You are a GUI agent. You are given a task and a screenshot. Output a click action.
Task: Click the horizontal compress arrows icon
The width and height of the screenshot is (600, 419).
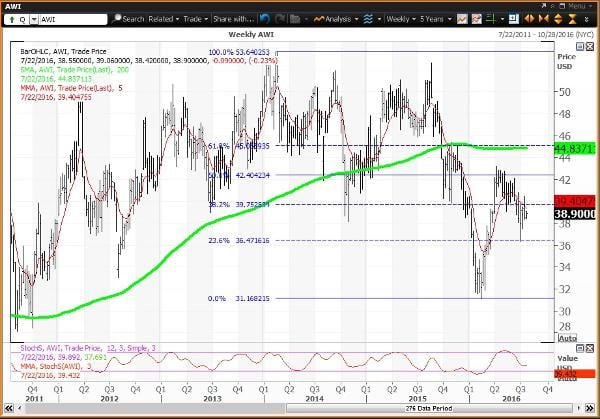(x=544, y=19)
